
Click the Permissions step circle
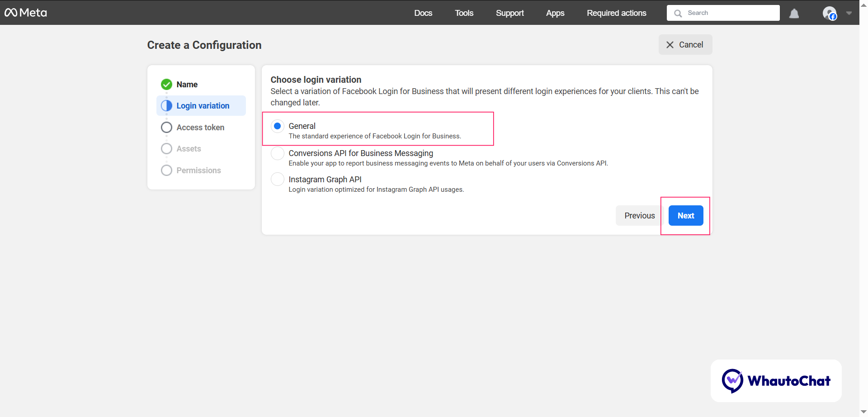coord(166,170)
